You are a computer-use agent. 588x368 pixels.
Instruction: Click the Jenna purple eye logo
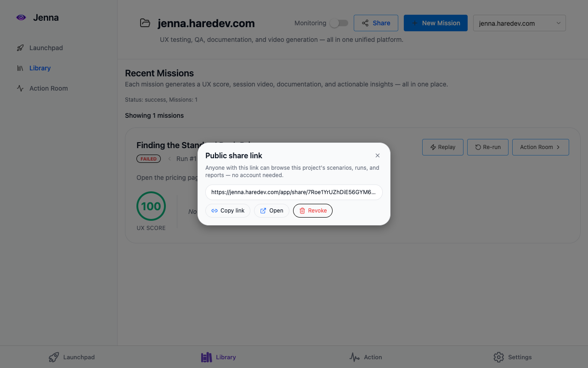tap(21, 17)
